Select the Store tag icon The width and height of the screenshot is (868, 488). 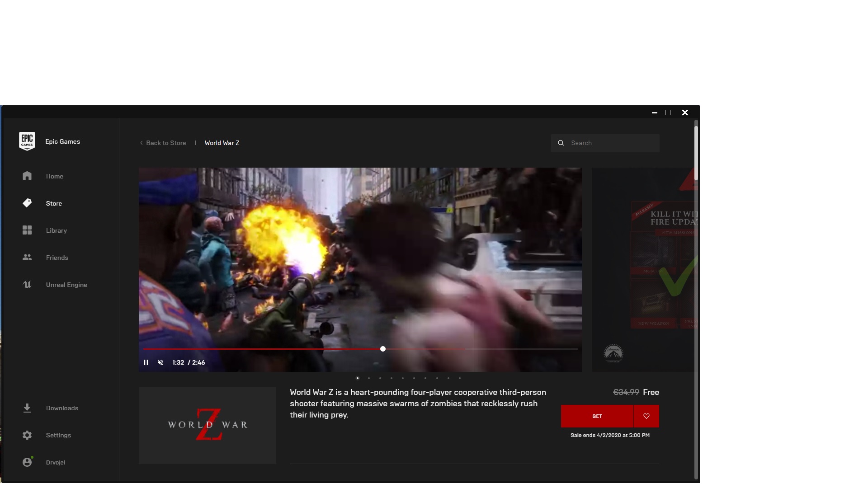click(x=27, y=203)
